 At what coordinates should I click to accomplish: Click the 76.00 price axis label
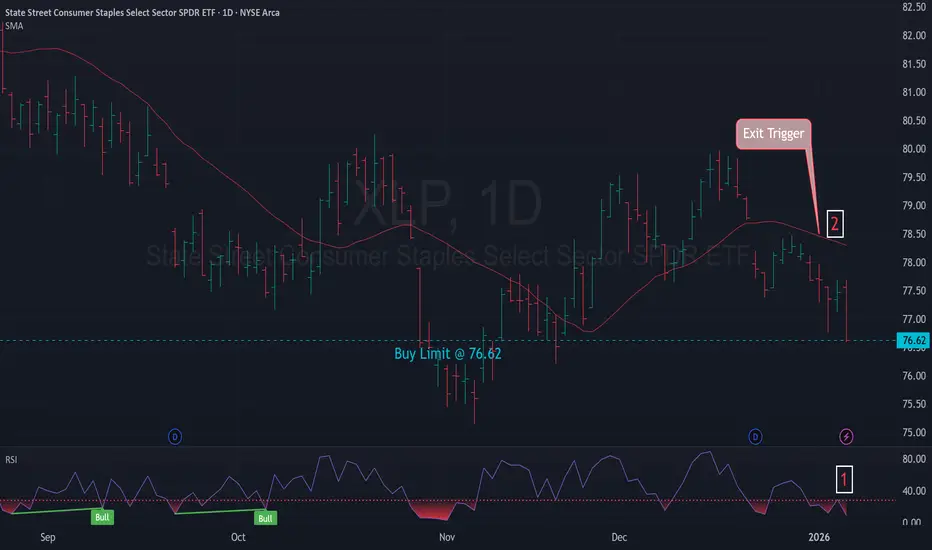(x=914, y=376)
